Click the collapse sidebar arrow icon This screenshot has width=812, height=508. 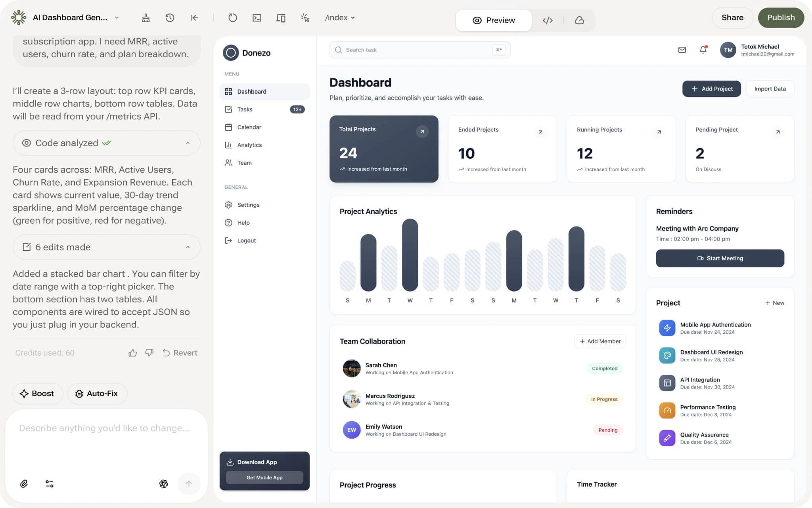194,17
